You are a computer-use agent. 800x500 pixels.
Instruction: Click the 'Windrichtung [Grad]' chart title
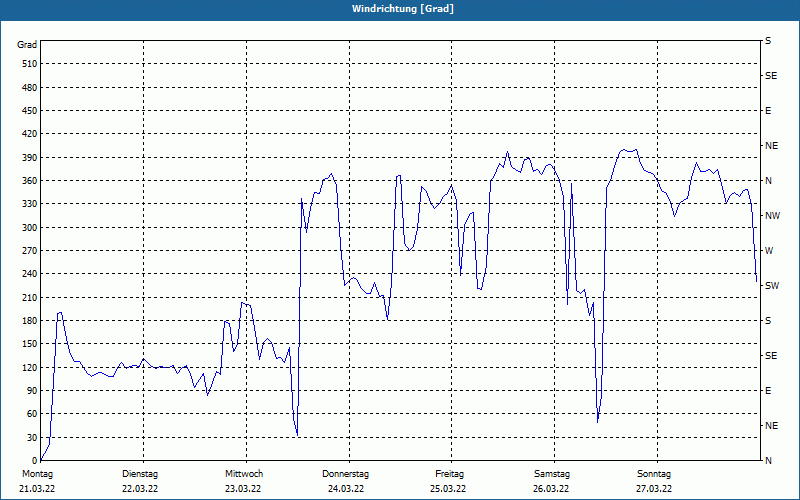pyautogui.click(x=403, y=9)
